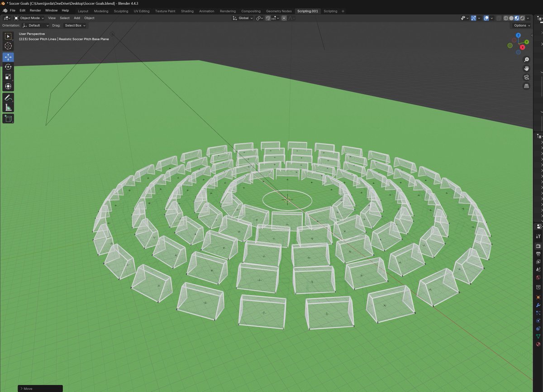Switch to solid viewport shading

(511, 18)
